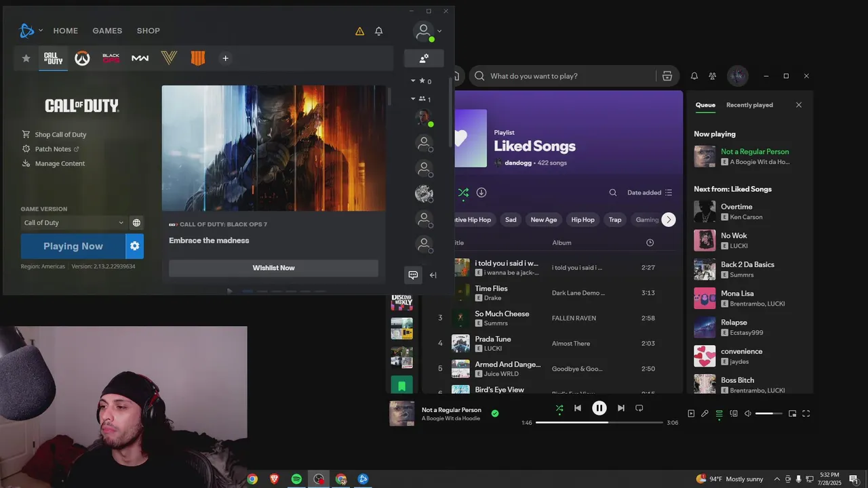
Task: Pause the current song
Action: 599,408
